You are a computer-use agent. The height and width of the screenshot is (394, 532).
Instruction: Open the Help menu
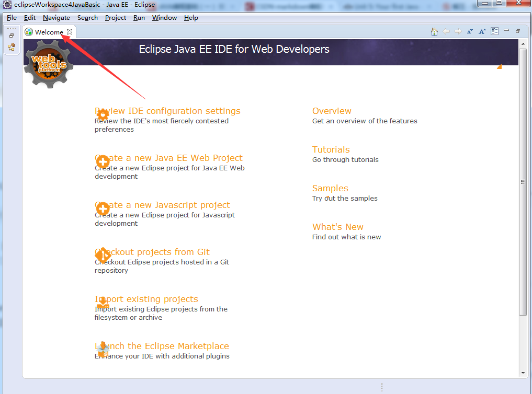pyautogui.click(x=191, y=18)
